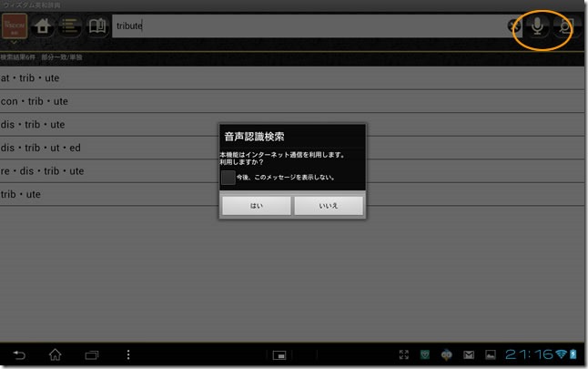Open the recent apps navigation icon

[92, 354]
